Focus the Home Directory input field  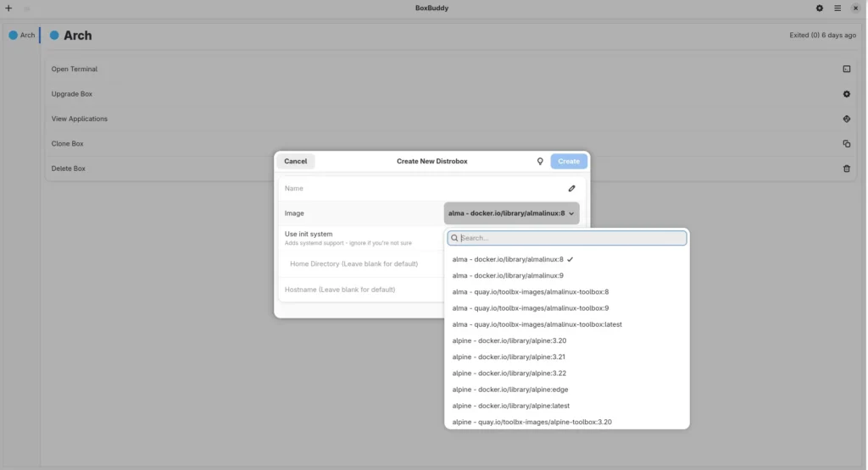click(x=363, y=263)
